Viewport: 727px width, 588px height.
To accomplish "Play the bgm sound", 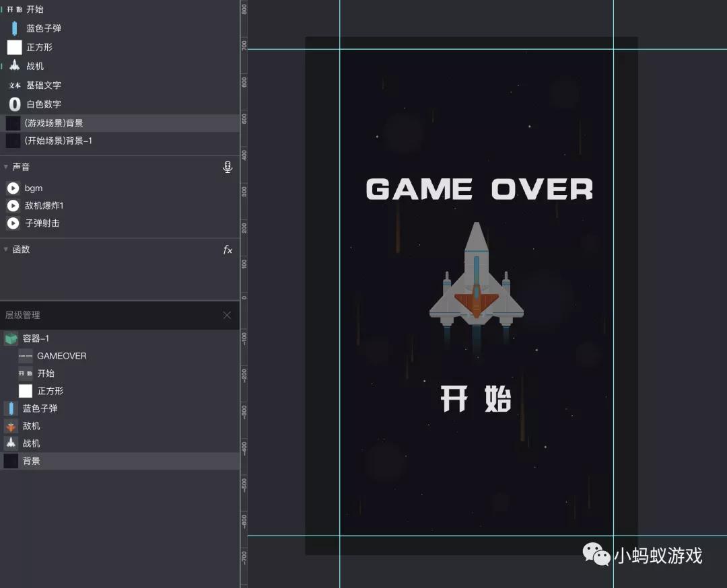I will pos(12,188).
